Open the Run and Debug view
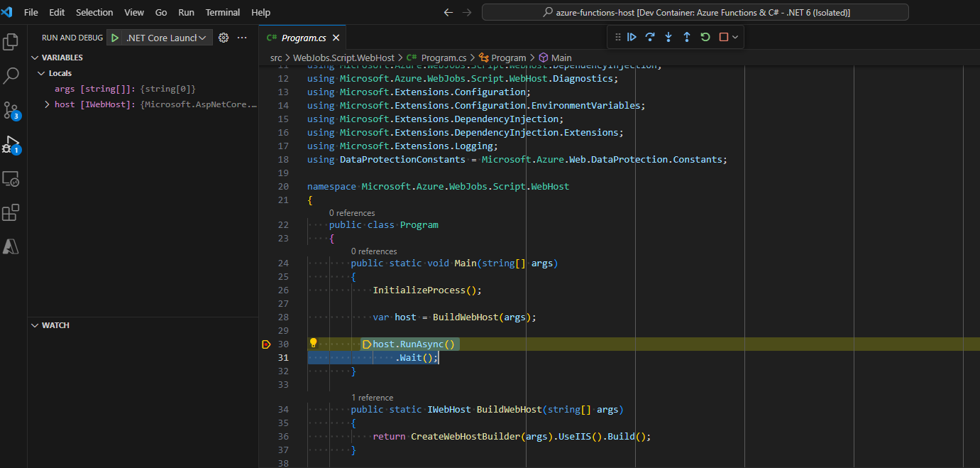Screen dimensions: 980x468 [11, 144]
